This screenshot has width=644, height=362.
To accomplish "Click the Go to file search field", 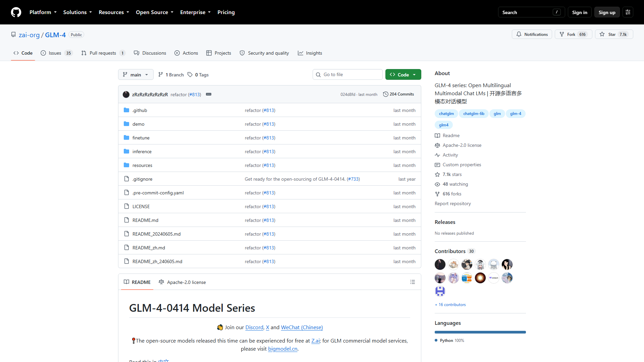I will point(347,74).
